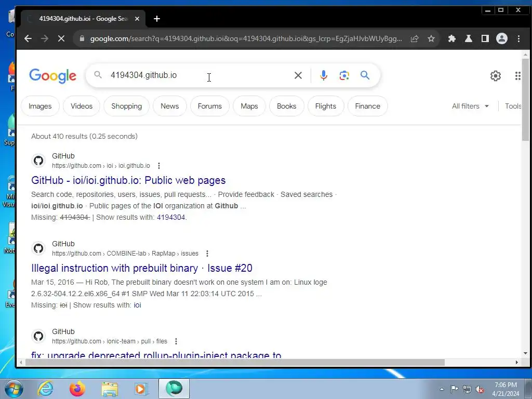532x399 pixels.
Task: Open GitHub - ioi/ioi.github.io result link
Action: pyautogui.click(x=128, y=180)
